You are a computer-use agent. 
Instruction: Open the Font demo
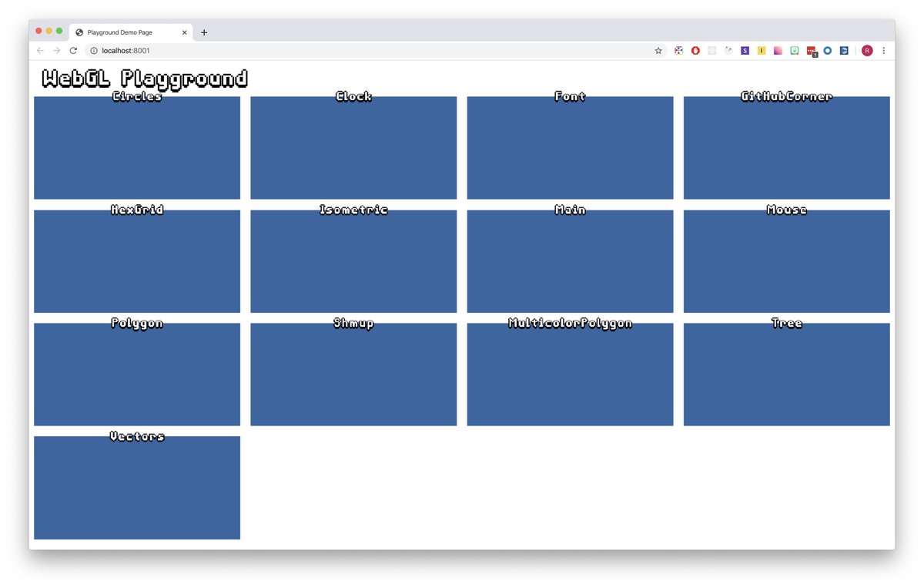click(x=570, y=147)
